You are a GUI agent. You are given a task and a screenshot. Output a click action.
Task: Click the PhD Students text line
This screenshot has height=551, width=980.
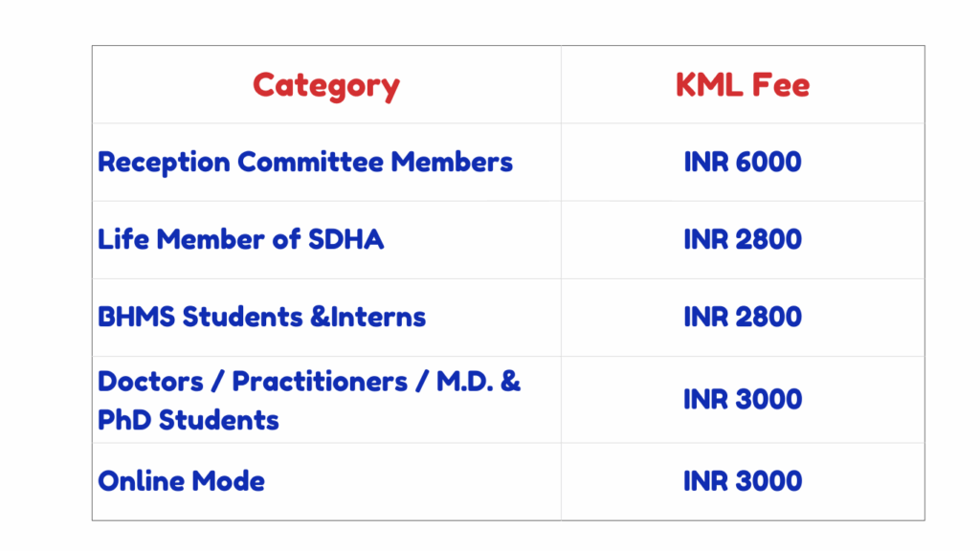click(x=188, y=420)
